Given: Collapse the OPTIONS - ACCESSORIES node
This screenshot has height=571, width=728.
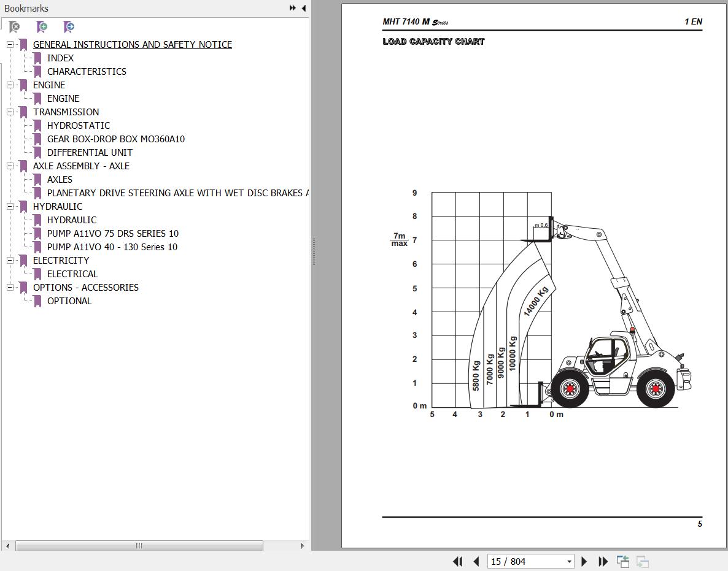Looking at the screenshot, I should (x=10, y=287).
